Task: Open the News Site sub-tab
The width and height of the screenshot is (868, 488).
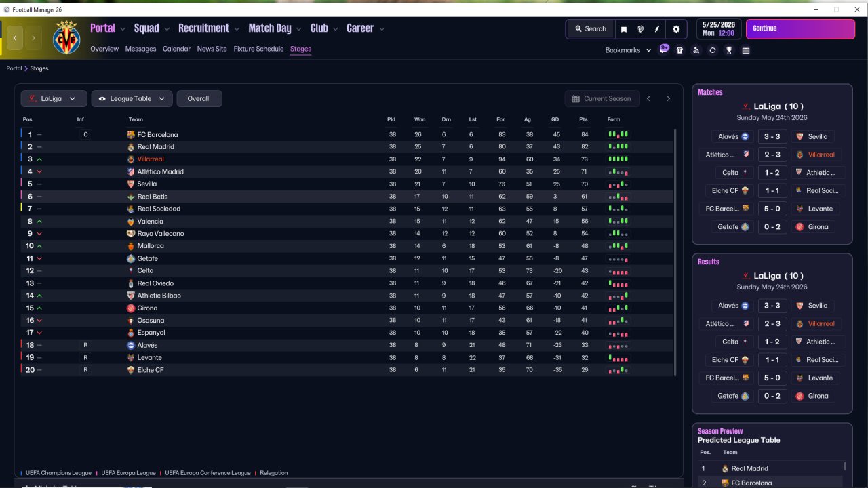Action: tap(212, 49)
